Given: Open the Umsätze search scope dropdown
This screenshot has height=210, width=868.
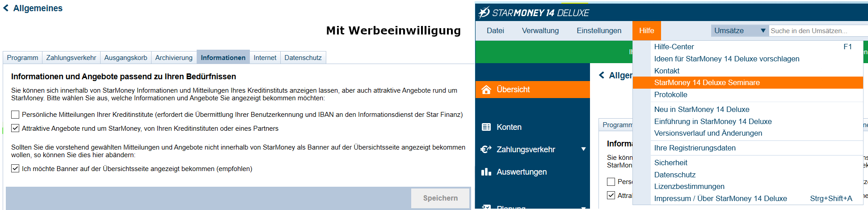Looking at the screenshot, I should point(739,30).
